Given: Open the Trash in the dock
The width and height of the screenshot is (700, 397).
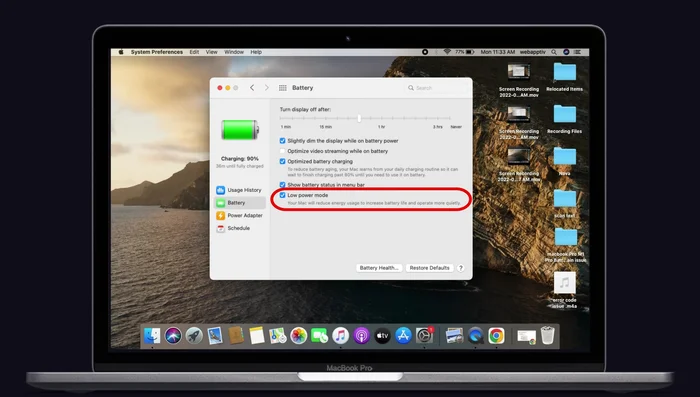Looking at the screenshot, I should (547, 335).
